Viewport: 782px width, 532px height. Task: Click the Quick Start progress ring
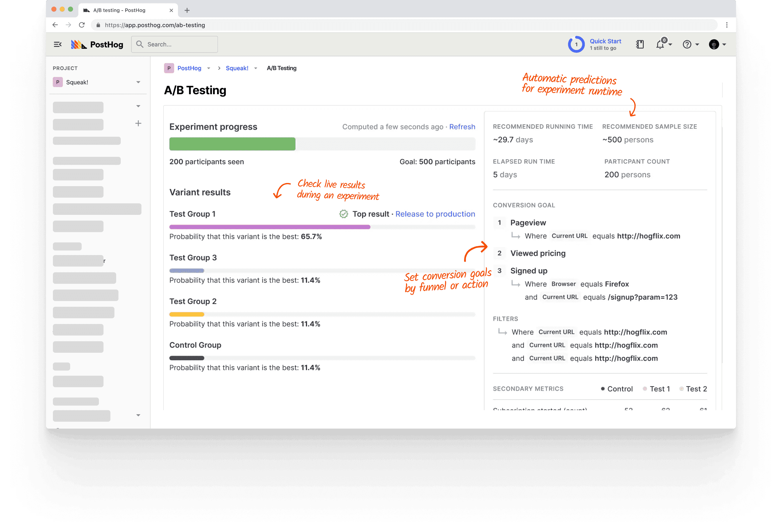pyautogui.click(x=576, y=44)
